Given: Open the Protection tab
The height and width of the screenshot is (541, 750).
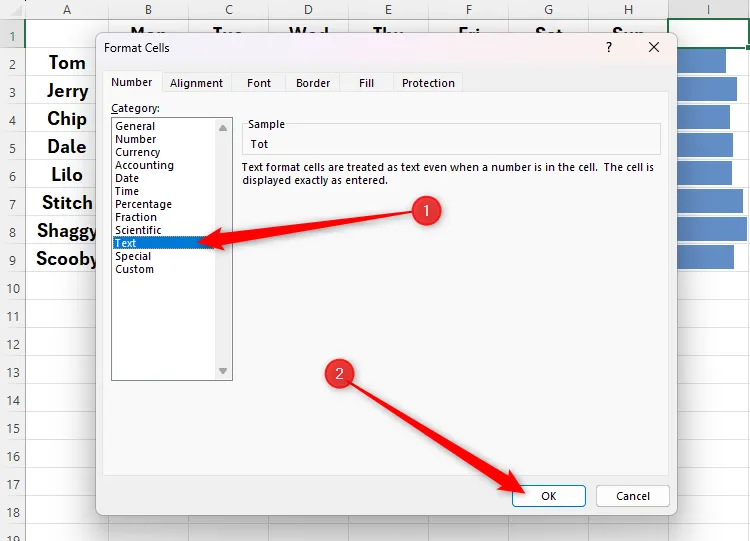Looking at the screenshot, I should click(x=428, y=83).
